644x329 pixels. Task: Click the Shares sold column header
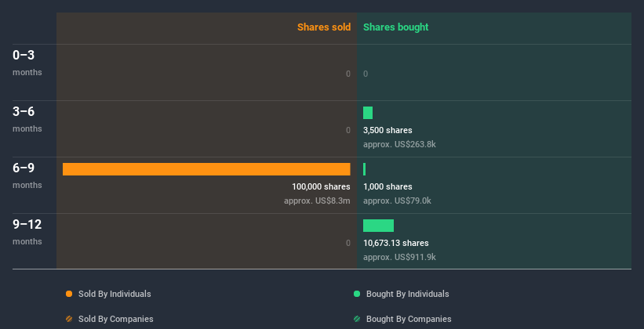(x=324, y=27)
